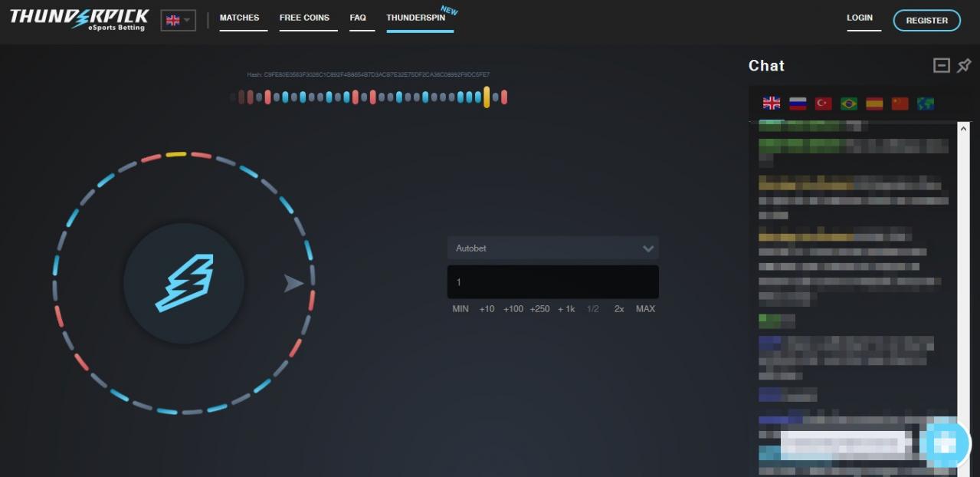Open the Matches tab
The width and height of the screenshot is (980, 477).
239,18
